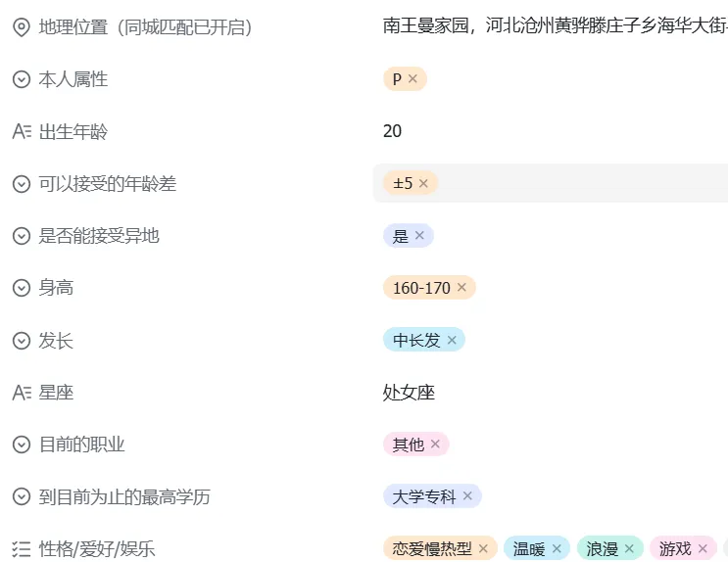Viewport: 728px width, 562px height.
Task: Click the select icon next to 身高
Action: coord(22,288)
